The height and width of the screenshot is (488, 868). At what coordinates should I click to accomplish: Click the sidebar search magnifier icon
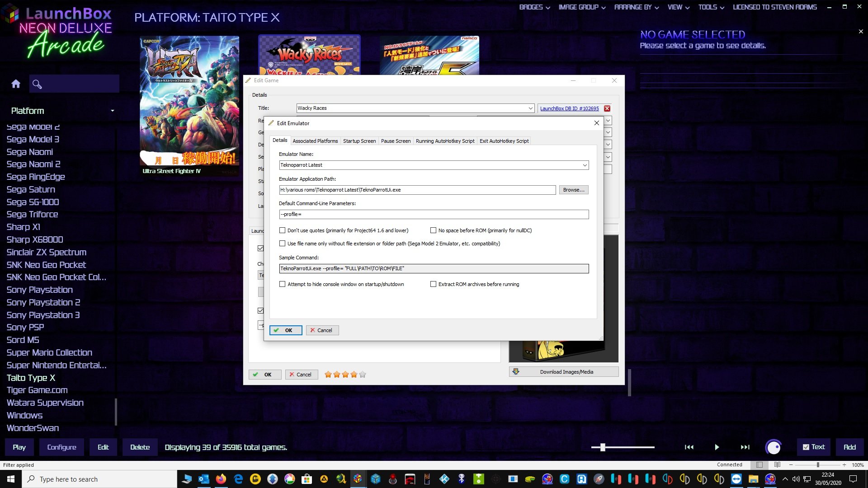click(37, 84)
